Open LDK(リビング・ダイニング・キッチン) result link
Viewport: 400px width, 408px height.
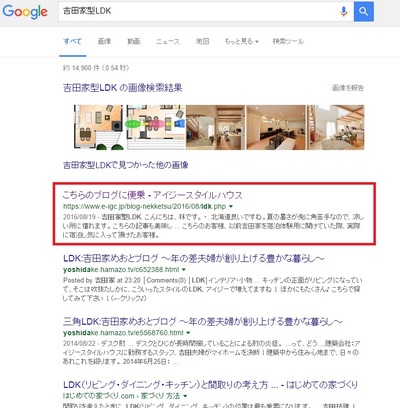click(x=210, y=385)
